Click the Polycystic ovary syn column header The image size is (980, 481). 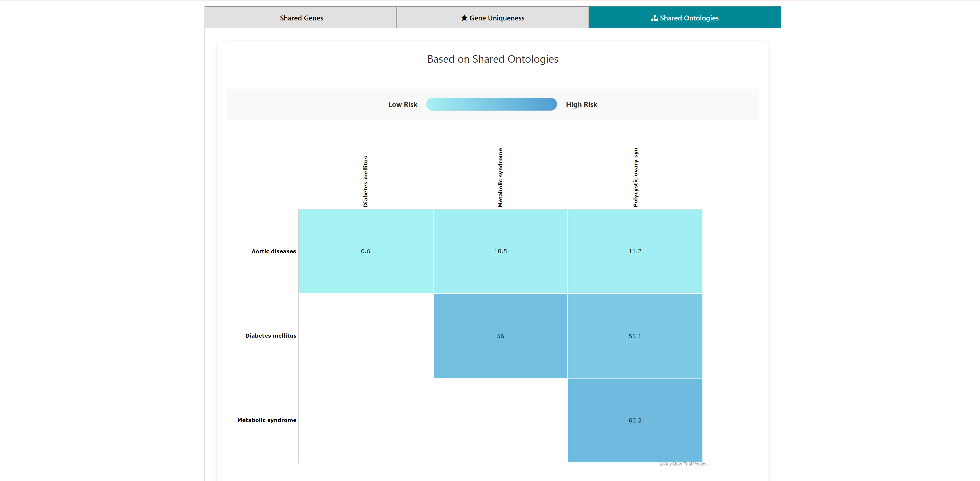point(635,177)
